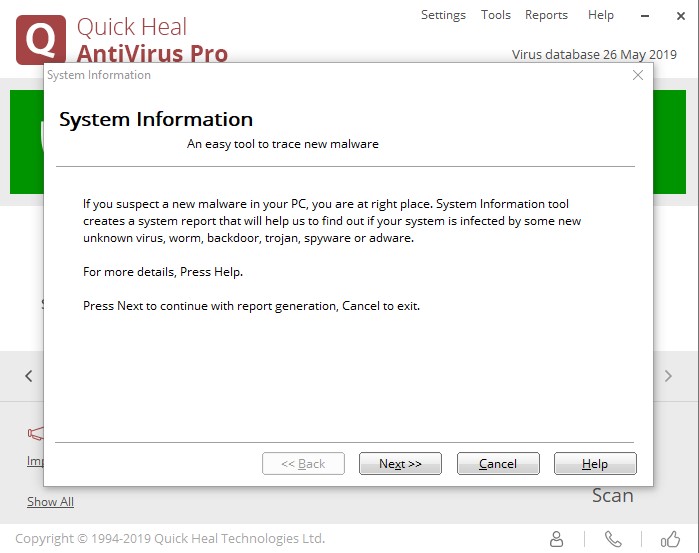Click the copyright notice text

click(x=170, y=539)
